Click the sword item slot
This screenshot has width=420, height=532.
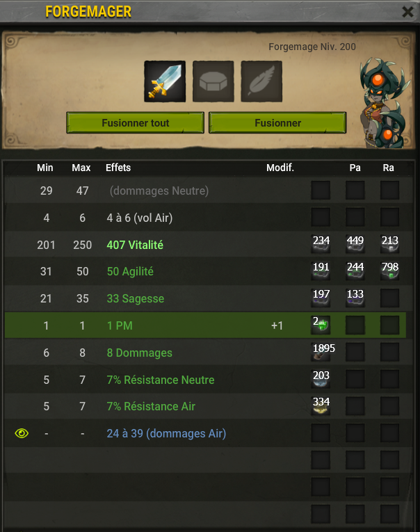pyautogui.click(x=165, y=81)
